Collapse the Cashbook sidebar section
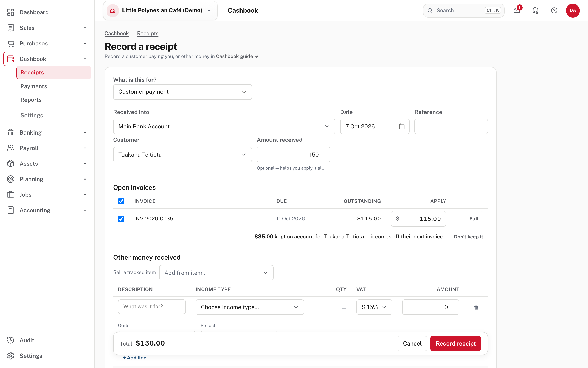Screen dimensions: 588x368 coord(85,59)
